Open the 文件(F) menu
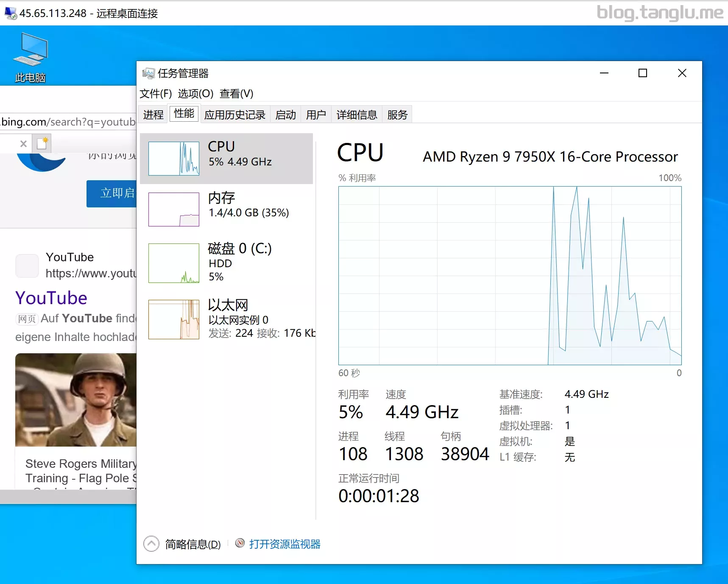Image resolution: width=728 pixels, height=584 pixels. point(156,93)
